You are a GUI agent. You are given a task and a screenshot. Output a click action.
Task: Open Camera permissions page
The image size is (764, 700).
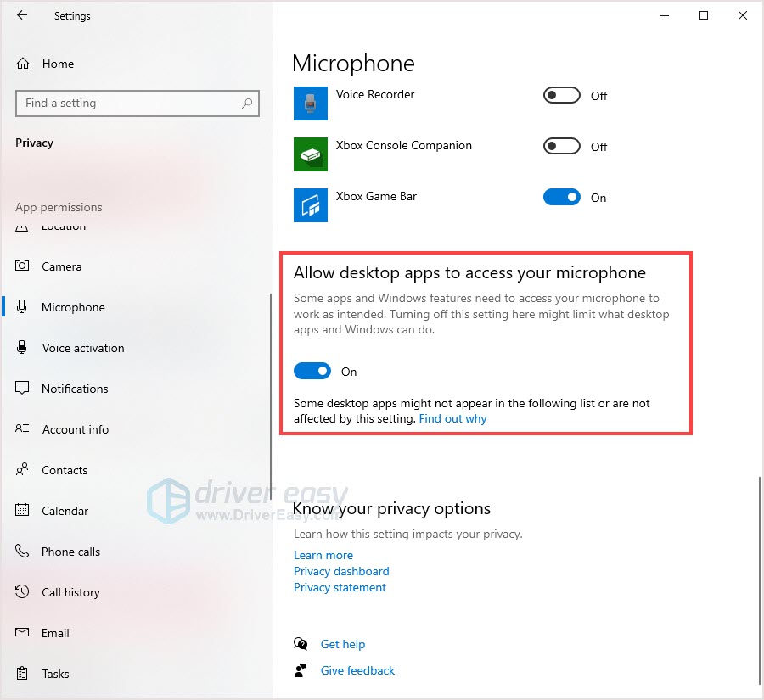coord(61,266)
